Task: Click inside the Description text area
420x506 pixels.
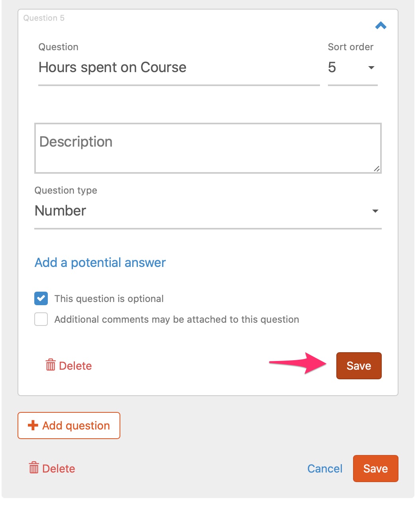Action: (208, 148)
